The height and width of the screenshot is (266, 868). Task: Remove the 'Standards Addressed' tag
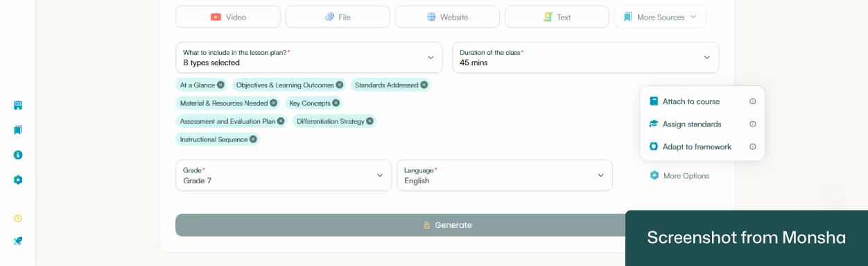(x=424, y=85)
